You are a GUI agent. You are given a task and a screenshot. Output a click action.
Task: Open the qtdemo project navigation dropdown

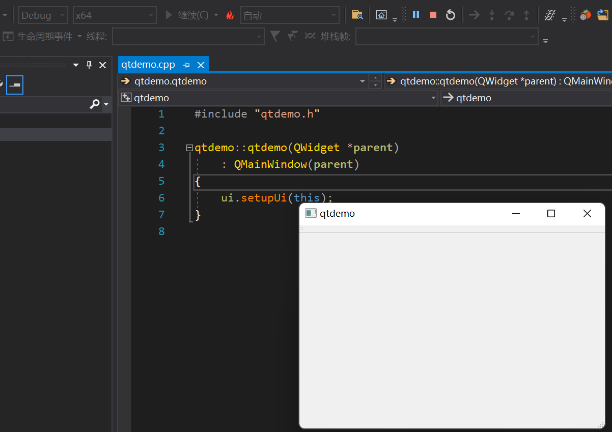(433, 98)
